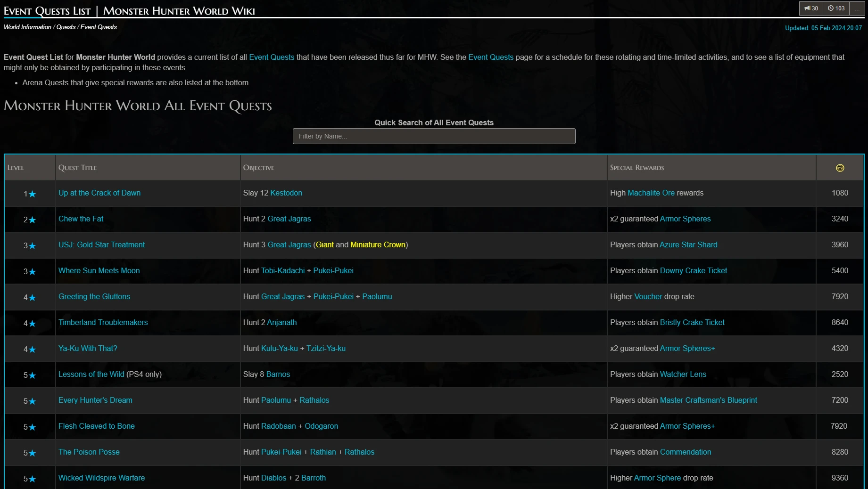
Task: Open quest Greeting the Gluttons
Action: click(94, 296)
